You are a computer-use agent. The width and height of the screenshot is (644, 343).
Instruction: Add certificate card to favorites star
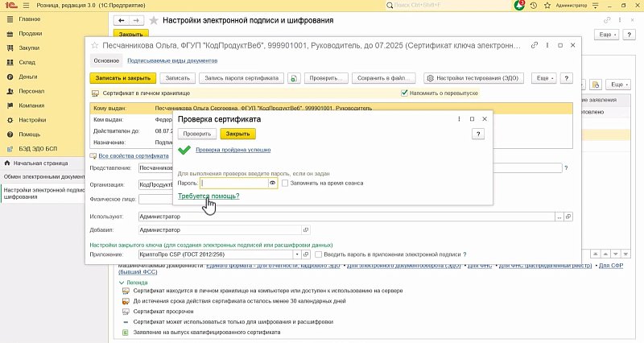95,45
